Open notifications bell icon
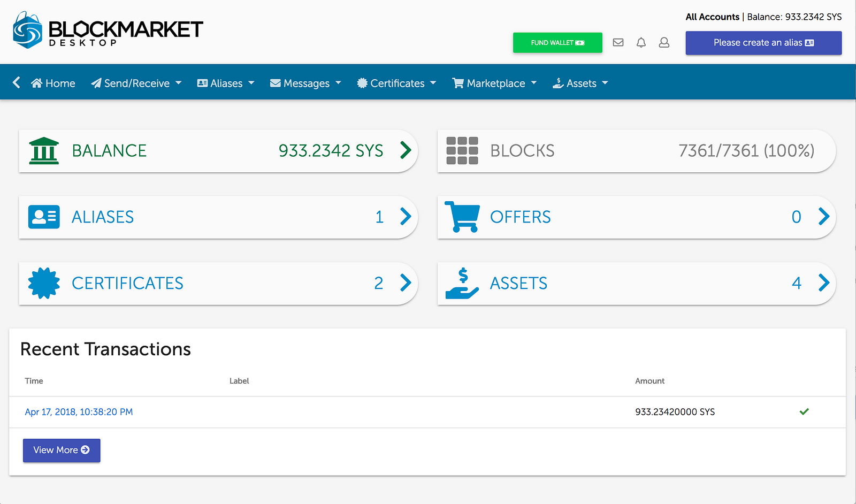The height and width of the screenshot is (504, 856). tap(641, 42)
